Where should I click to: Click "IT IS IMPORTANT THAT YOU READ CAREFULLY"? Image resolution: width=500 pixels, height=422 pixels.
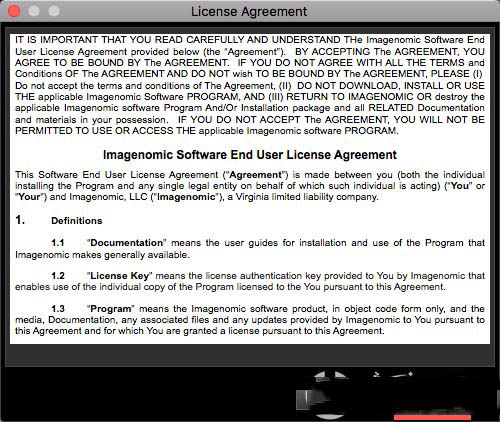click(x=130, y=40)
